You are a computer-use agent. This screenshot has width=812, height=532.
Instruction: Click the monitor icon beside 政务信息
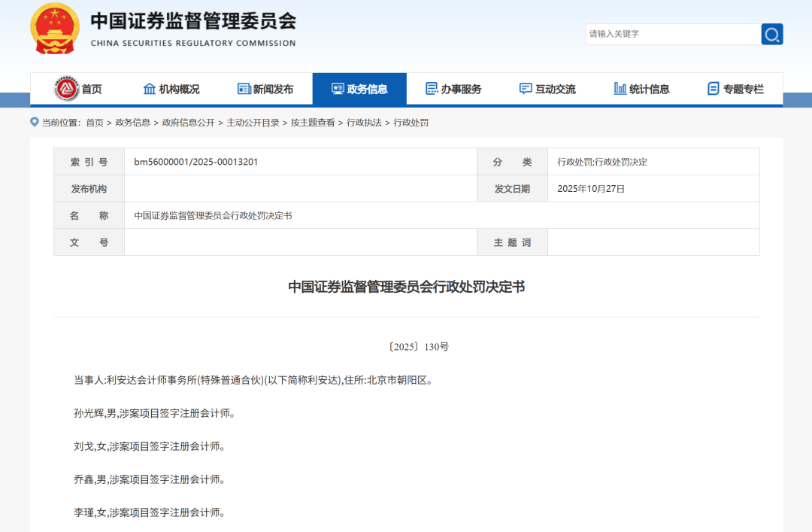338,89
